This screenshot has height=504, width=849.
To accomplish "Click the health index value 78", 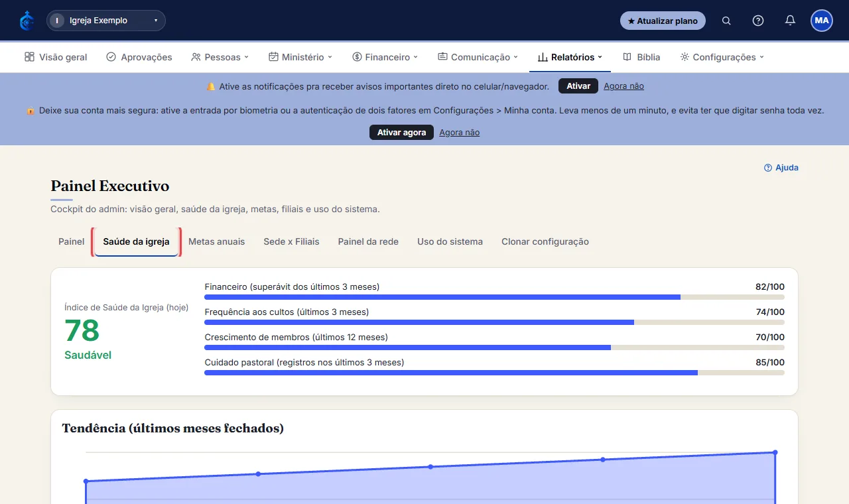I will [82, 330].
